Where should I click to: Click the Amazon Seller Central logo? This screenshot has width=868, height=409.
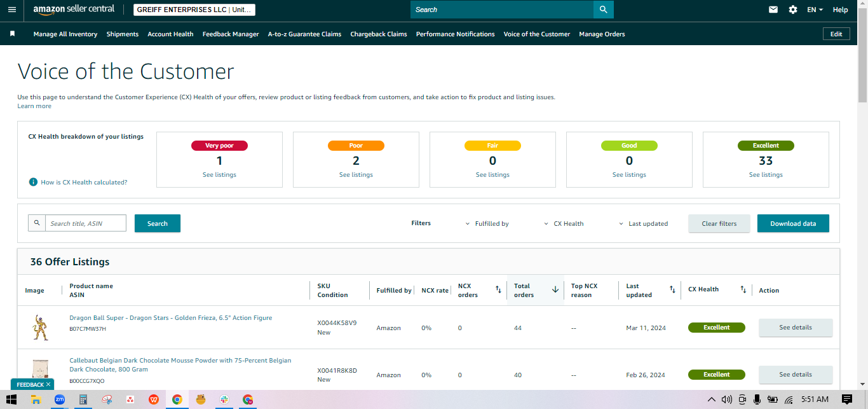point(74,10)
